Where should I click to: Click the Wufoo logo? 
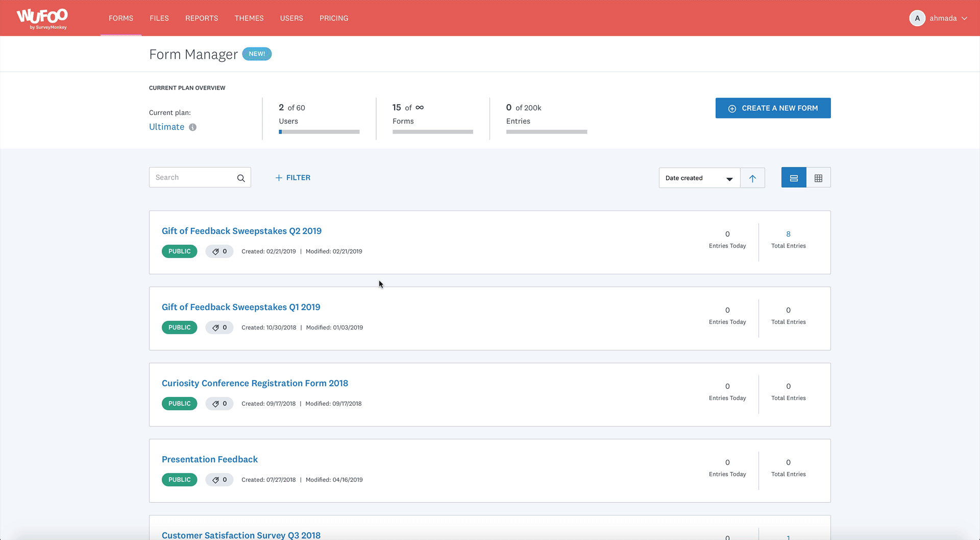(42, 18)
